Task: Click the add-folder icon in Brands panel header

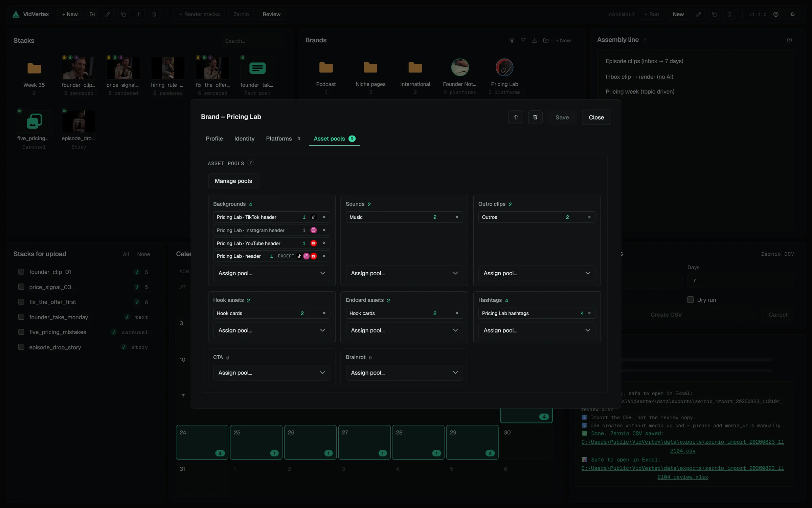Action: click(x=546, y=40)
